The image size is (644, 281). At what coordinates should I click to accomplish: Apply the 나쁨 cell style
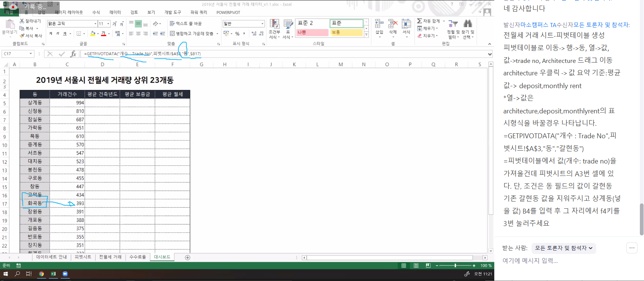[x=312, y=32]
